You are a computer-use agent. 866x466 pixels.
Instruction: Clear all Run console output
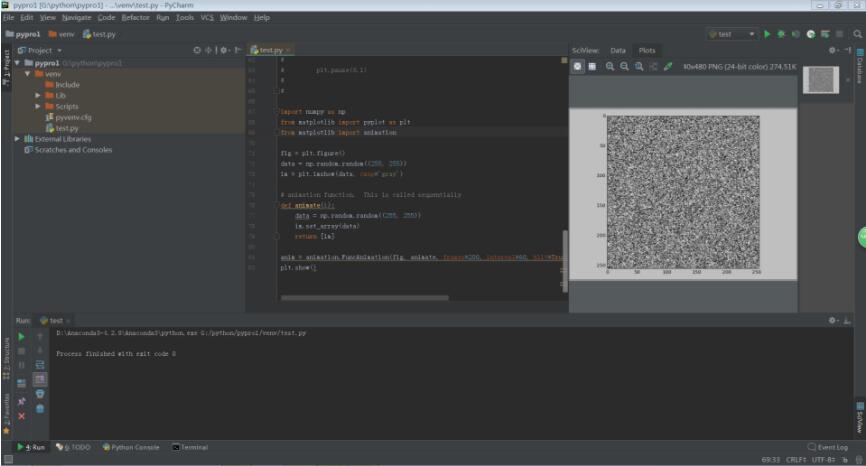point(40,409)
